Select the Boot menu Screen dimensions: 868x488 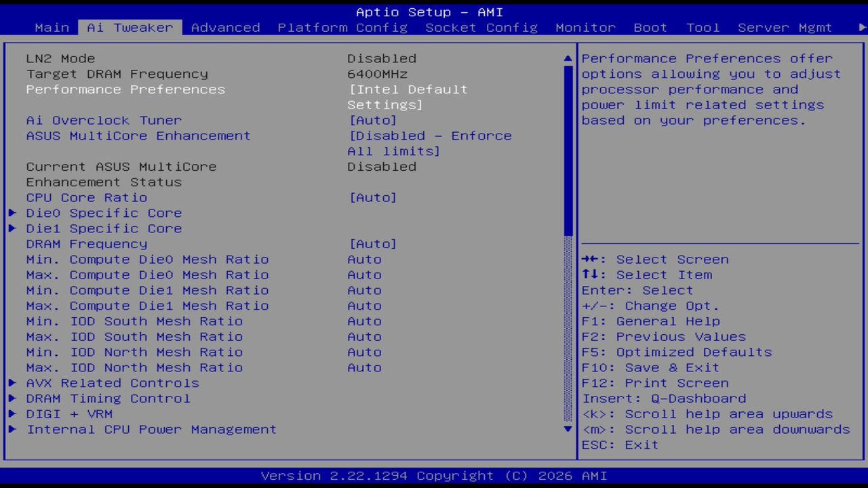click(650, 28)
